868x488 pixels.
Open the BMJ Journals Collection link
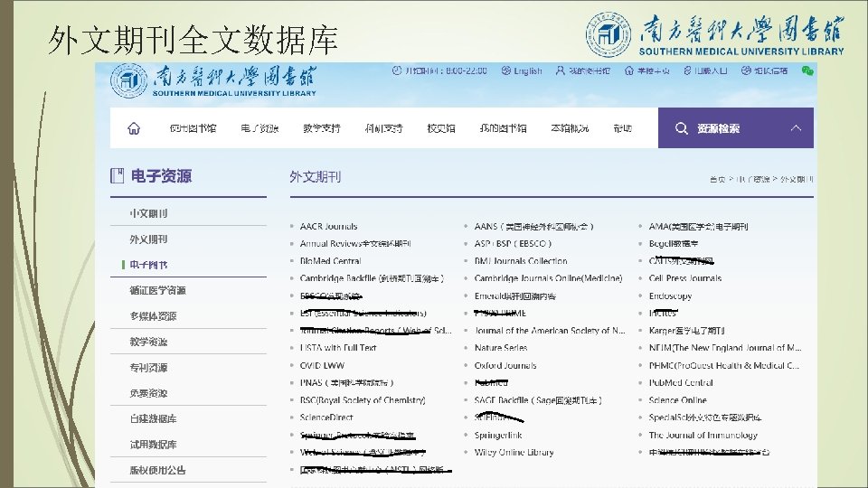tap(521, 261)
